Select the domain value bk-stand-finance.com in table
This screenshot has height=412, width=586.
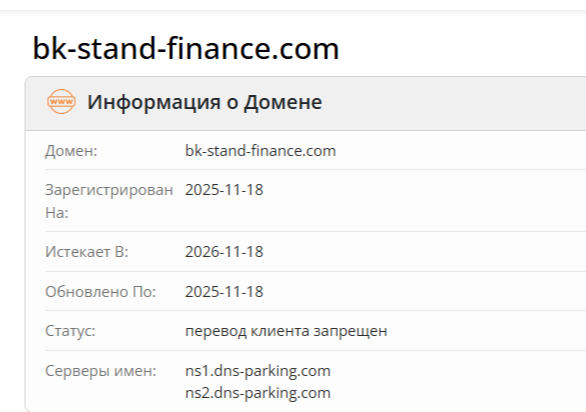pyautogui.click(x=260, y=151)
